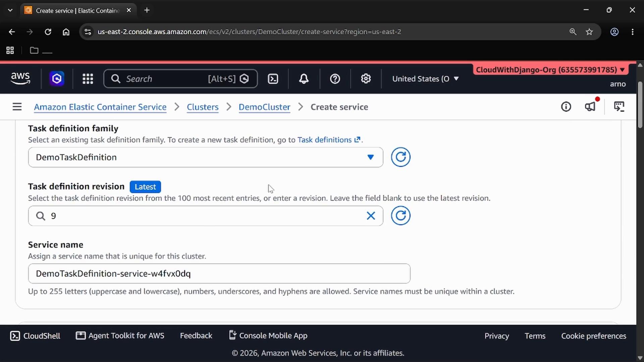Click the browser address bar URL
Viewport: 644px width, 362px height.
point(249,32)
